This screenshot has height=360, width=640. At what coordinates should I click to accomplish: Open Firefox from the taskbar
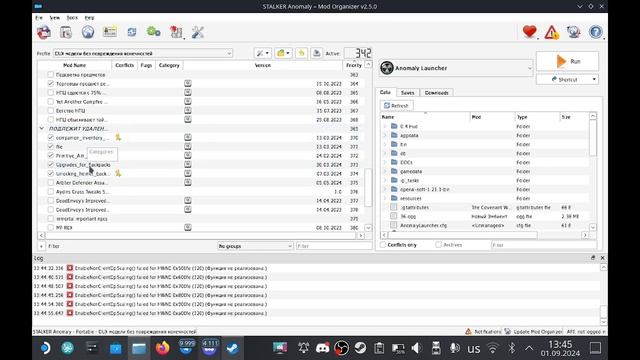coord(162,348)
